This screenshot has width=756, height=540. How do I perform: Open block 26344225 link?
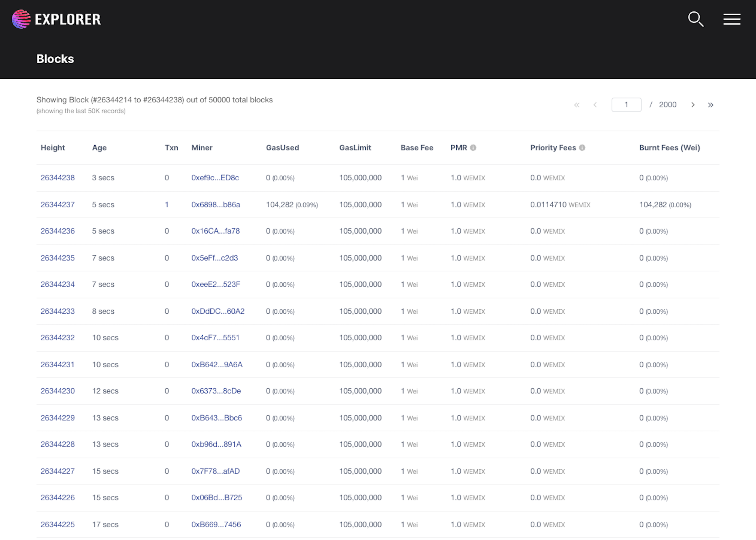pyautogui.click(x=58, y=524)
